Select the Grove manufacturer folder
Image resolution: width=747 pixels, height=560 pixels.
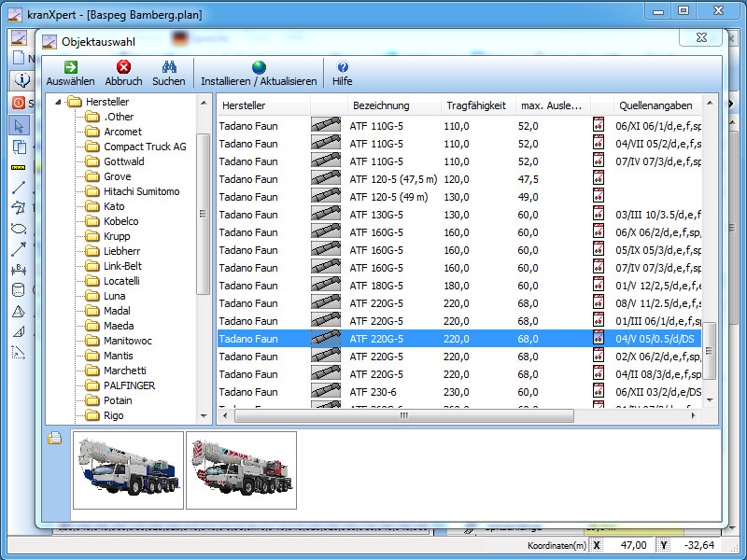[x=117, y=176]
